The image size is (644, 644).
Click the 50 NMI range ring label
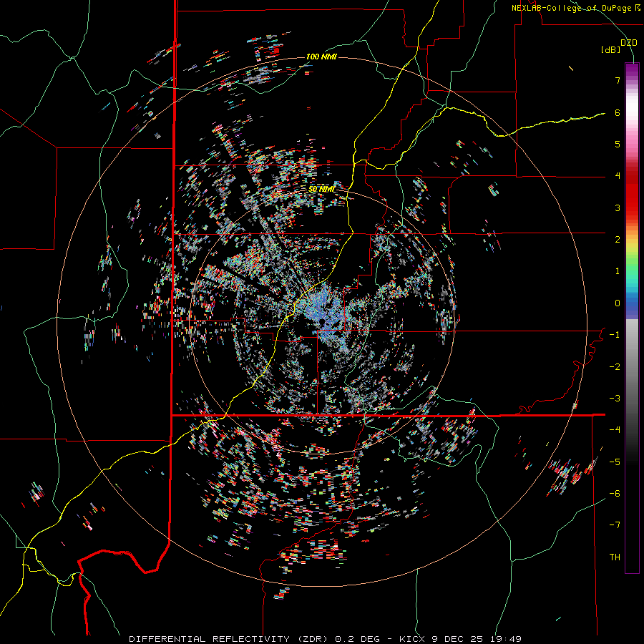click(x=321, y=189)
